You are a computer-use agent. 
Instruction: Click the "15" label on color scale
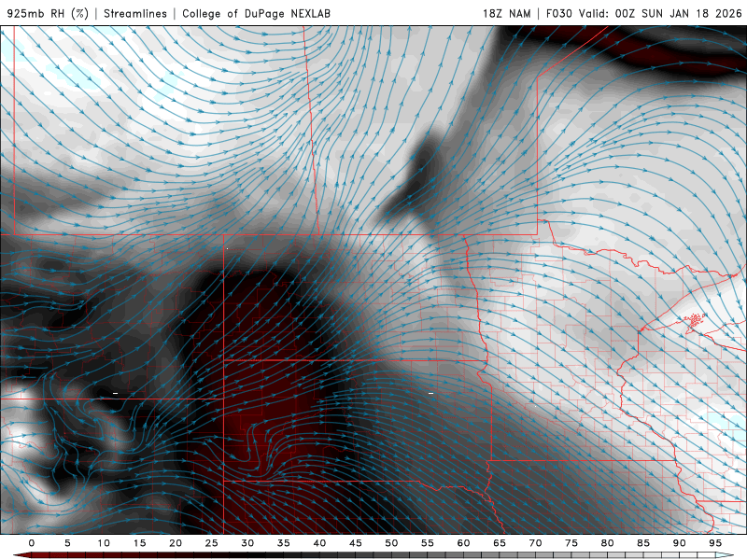tap(139, 543)
